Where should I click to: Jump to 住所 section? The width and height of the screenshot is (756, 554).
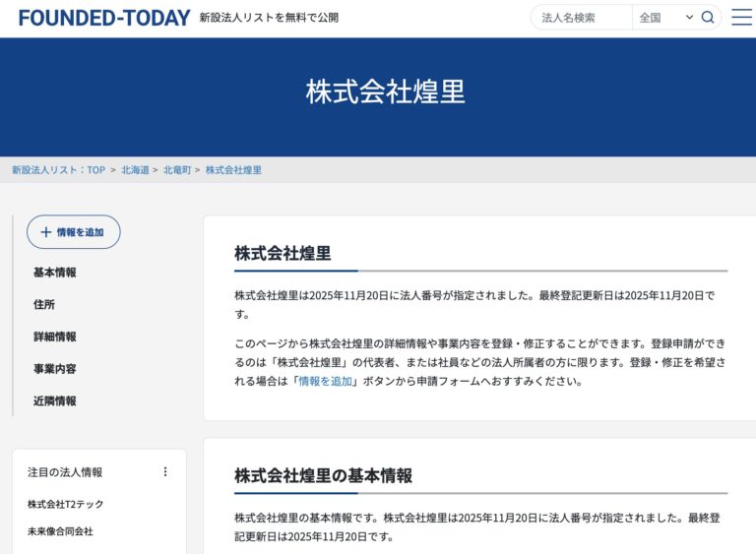coord(44,305)
